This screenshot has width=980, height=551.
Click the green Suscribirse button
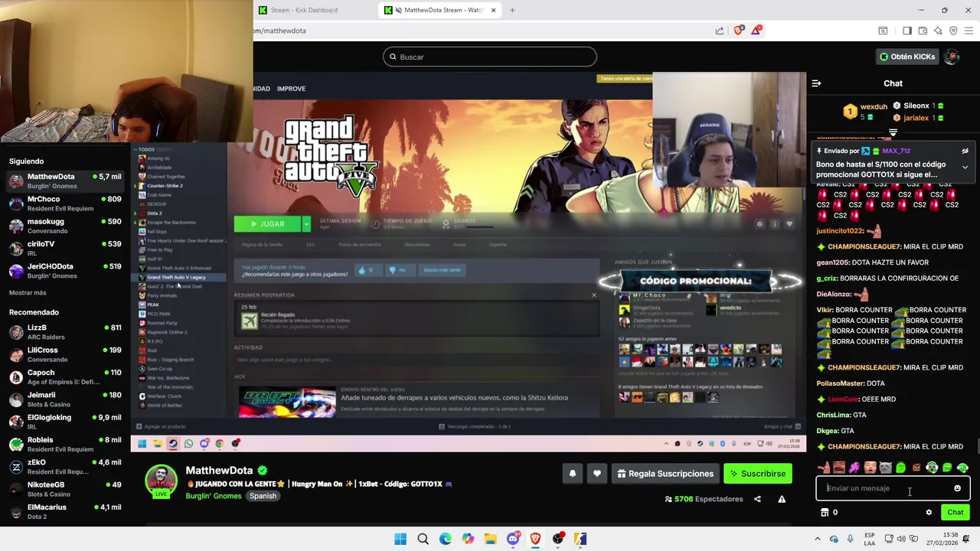[x=758, y=474]
